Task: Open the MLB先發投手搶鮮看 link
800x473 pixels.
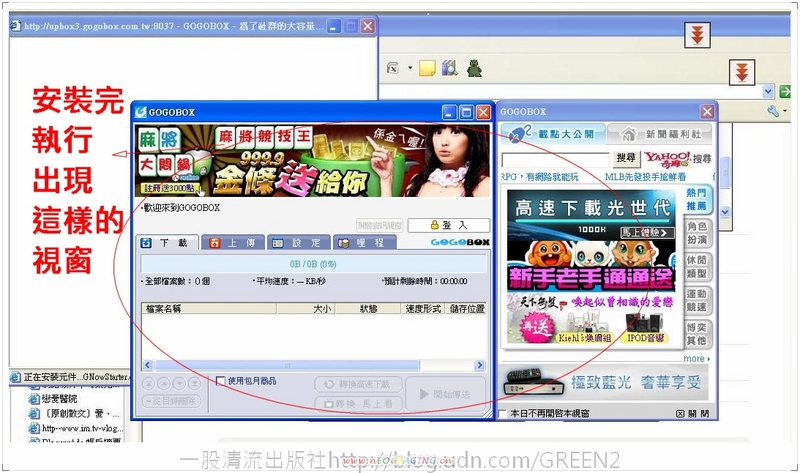Action: (645, 177)
